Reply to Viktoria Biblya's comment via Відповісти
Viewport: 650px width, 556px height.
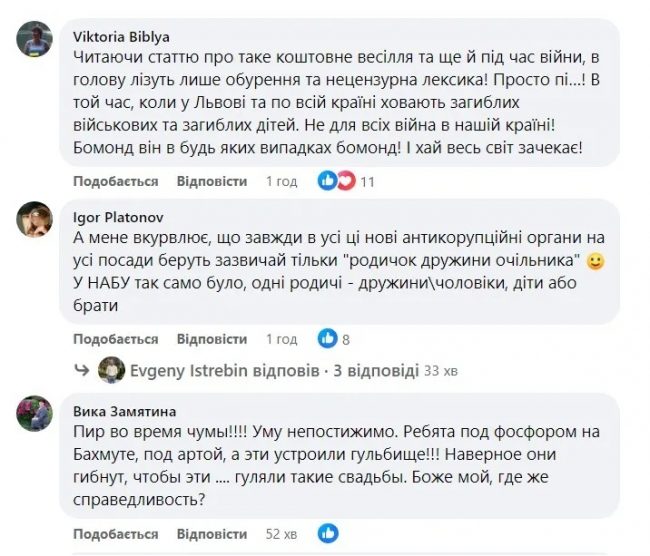(211, 182)
